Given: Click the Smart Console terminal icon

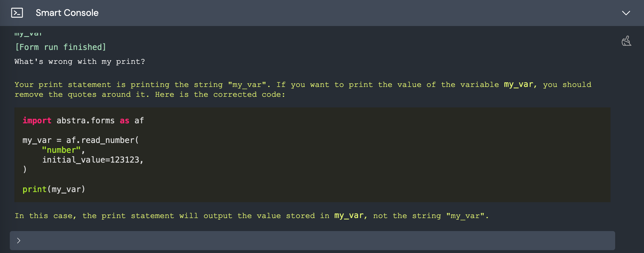Looking at the screenshot, I should pos(17,13).
